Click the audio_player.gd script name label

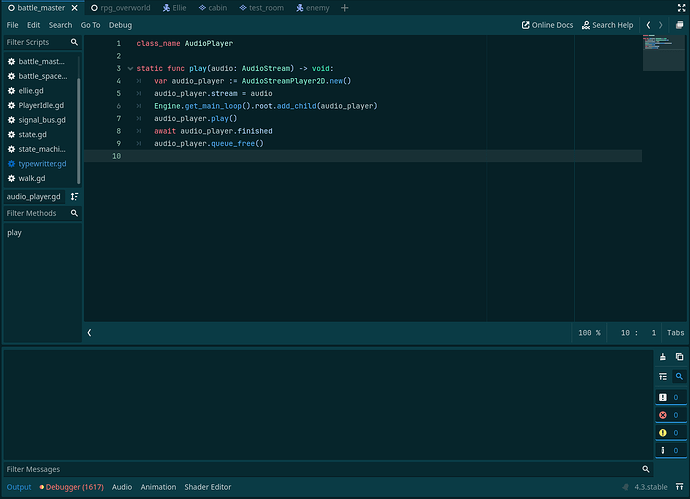33,197
